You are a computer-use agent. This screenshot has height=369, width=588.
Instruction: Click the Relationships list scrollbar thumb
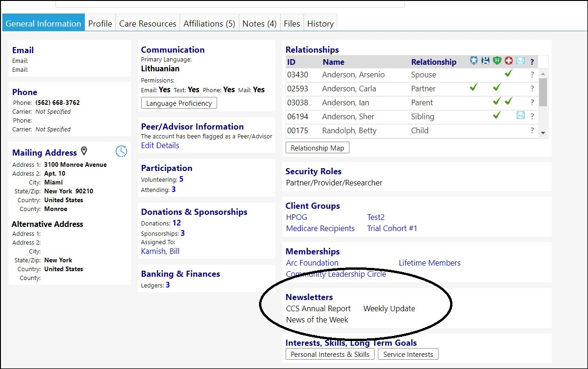pyautogui.click(x=543, y=92)
